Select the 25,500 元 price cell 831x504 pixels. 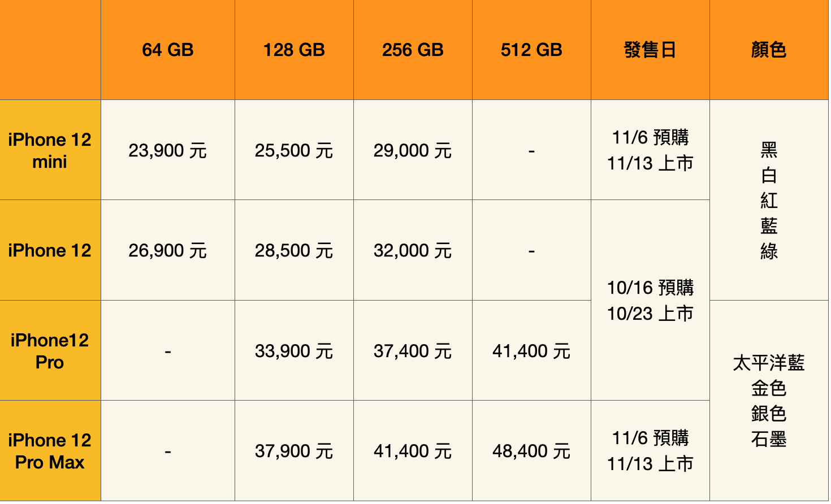[x=294, y=151]
